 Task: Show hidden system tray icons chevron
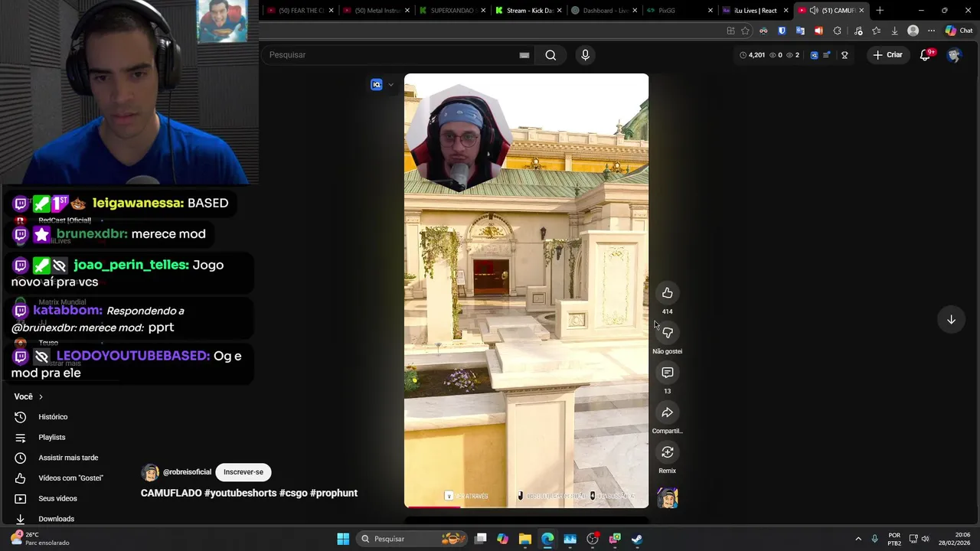tap(857, 539)
